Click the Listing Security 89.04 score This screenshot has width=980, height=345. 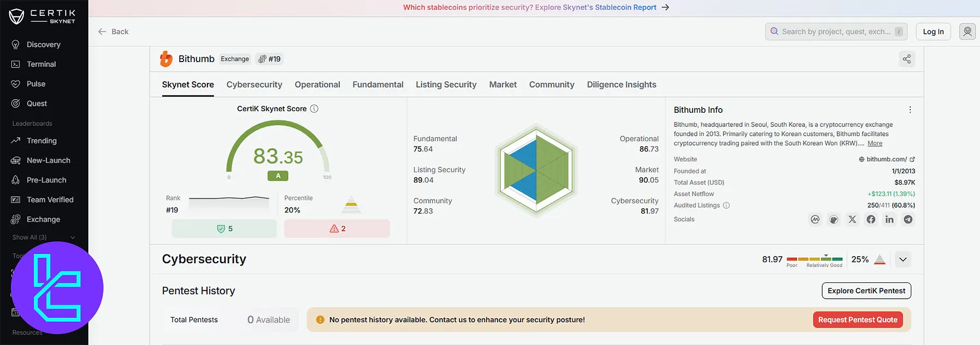point(424,180)
